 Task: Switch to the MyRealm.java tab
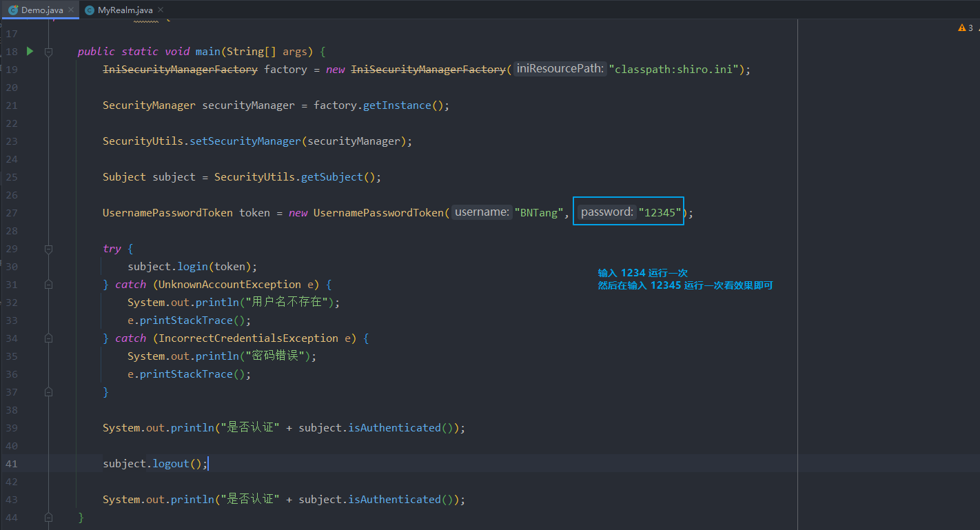(x=125, y=10)
